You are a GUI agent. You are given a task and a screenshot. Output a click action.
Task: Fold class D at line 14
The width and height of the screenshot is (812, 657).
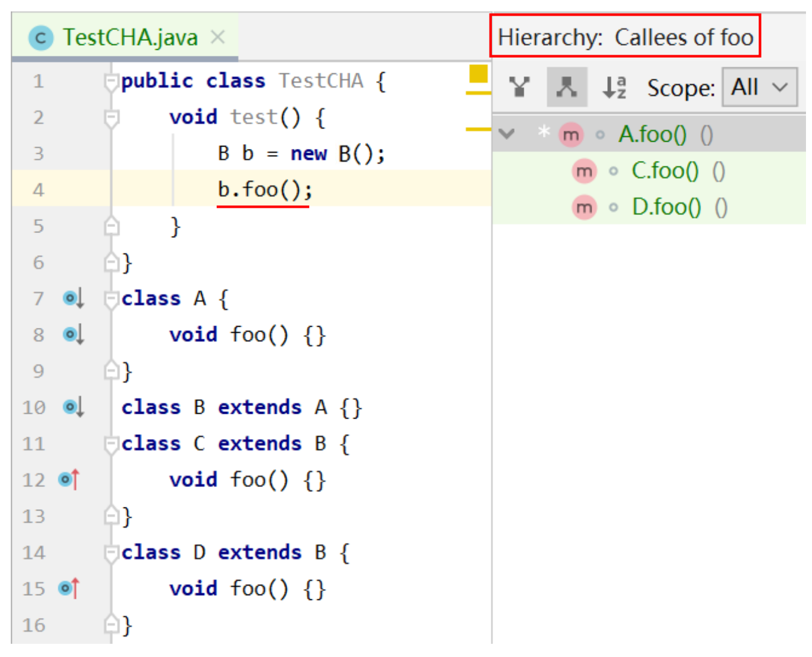pos(111,553)
